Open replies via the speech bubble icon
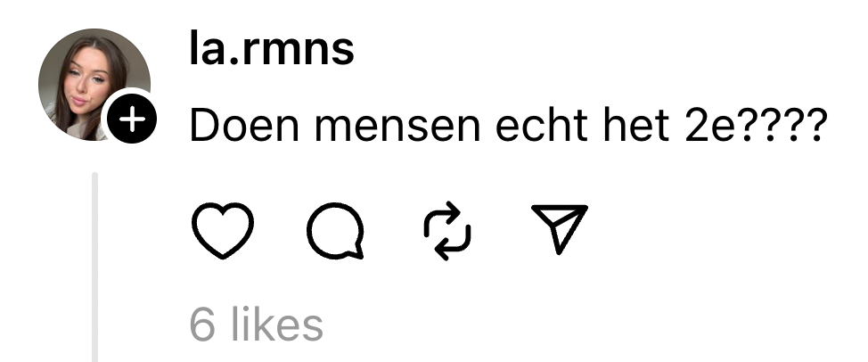This screenshot has width=868, height=362. 335,230
